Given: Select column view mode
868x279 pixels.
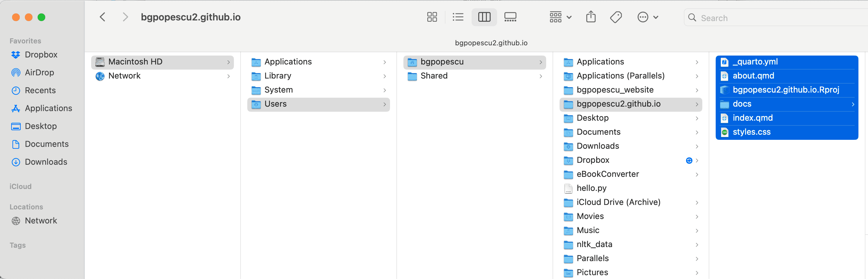Looking at the screenshot, I should [x=484, y=17].
